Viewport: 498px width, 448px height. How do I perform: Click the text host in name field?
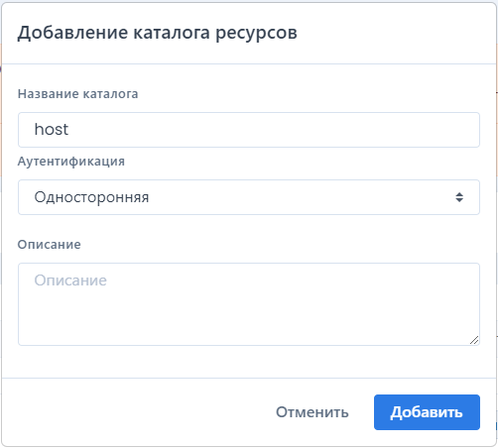[x=52, y=129]
